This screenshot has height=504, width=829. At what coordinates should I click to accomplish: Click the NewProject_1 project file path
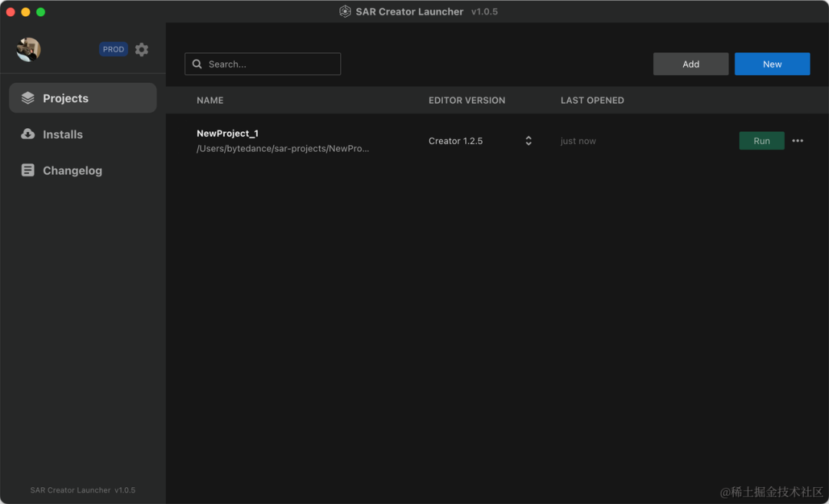[282, 149]
